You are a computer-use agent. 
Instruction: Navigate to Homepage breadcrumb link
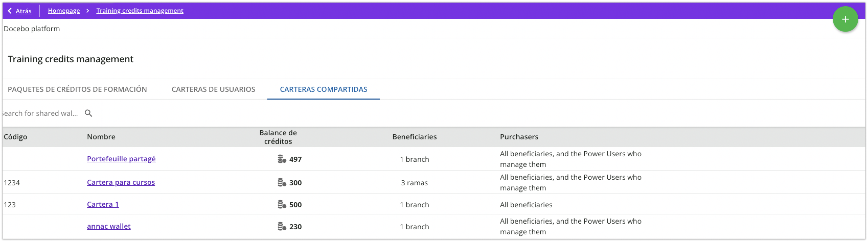64,11
